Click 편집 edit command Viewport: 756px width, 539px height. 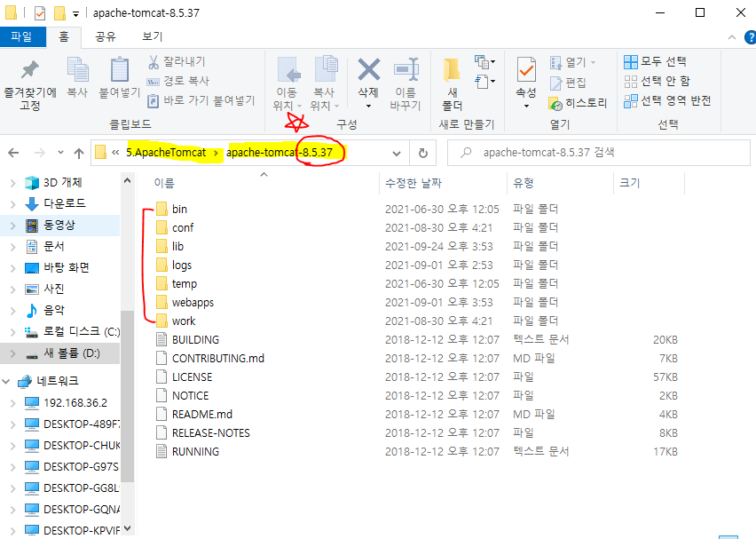568,83
